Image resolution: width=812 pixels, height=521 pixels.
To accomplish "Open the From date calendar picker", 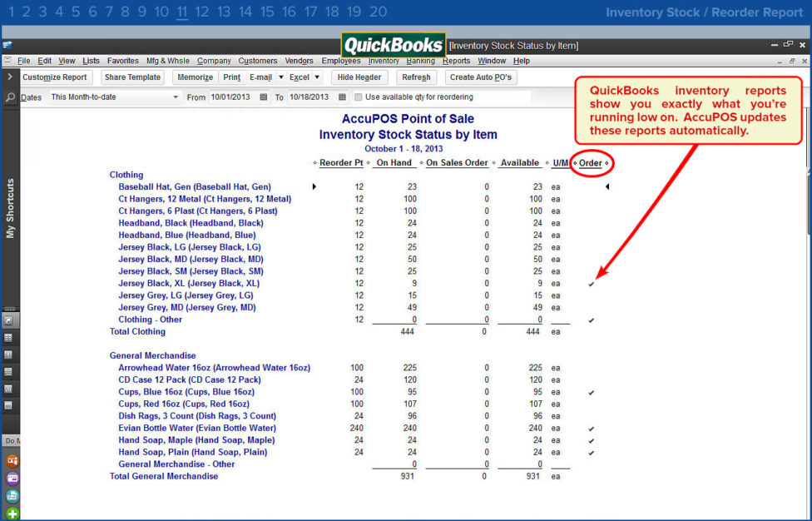I will pos(264,97).
